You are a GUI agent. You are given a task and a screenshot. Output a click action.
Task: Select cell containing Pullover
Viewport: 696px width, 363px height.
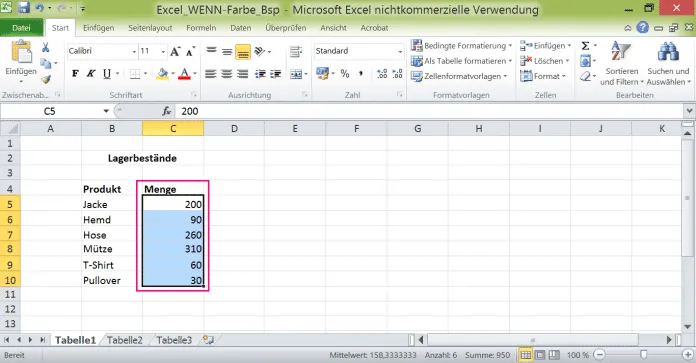tap(112, 280)
